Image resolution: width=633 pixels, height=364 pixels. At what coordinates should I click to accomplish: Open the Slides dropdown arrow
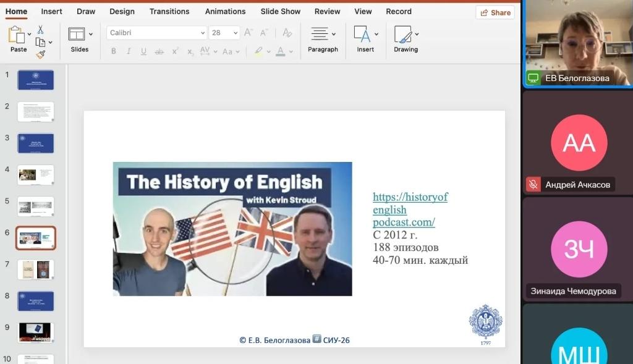click(90, 35)
